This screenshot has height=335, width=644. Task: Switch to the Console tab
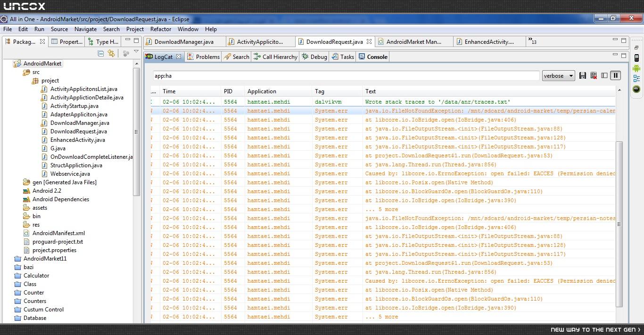(x=373, y=57)
